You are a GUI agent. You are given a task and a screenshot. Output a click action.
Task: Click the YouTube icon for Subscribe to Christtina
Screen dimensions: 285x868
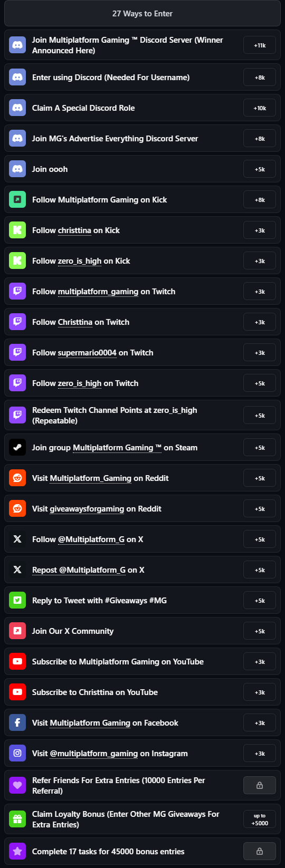[17, 692]
